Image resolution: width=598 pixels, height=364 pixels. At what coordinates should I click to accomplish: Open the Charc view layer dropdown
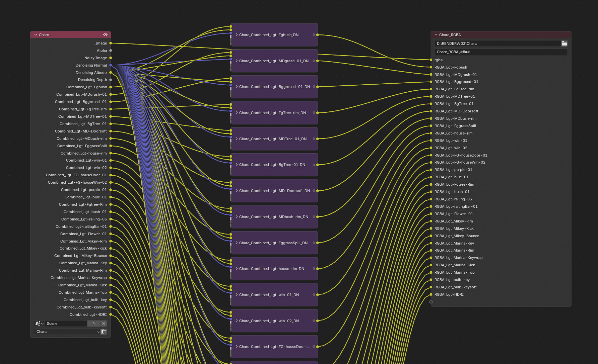point(67,332)
